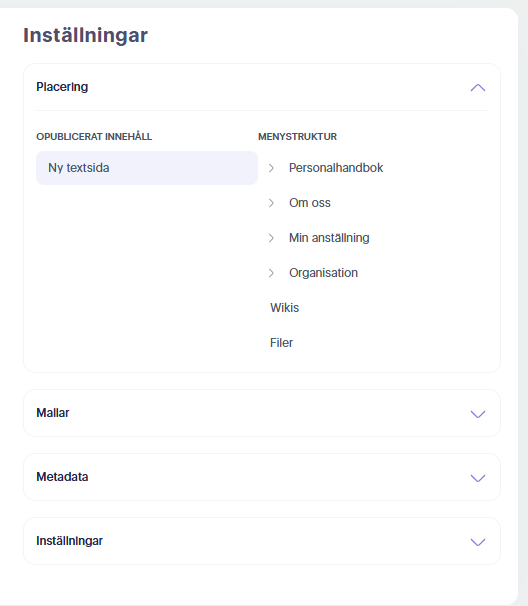Choose the Organisation menu entry
This screenshot has width=528, height=606.
[x=323, y=273]
